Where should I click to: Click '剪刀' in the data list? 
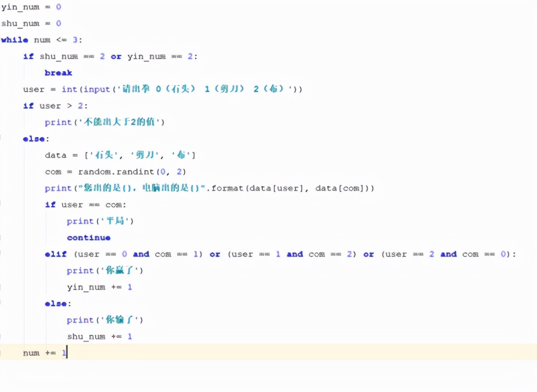145,155
